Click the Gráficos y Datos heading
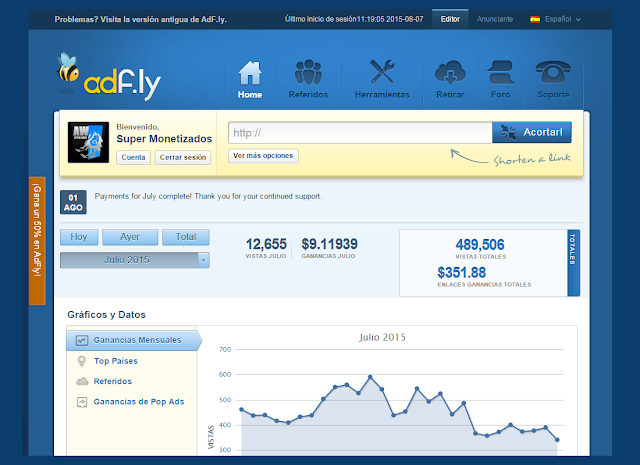Screen dimensions: 640x465 tap(107, 315)
